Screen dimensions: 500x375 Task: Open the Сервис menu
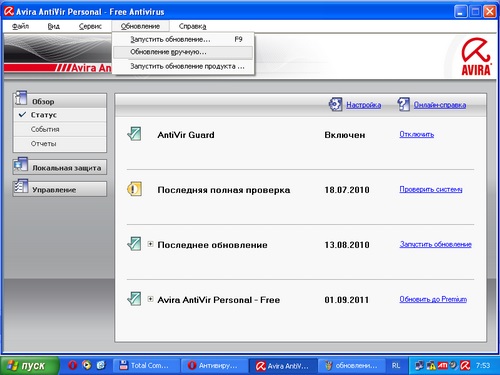pyautogui.click(x=90, y=26)
